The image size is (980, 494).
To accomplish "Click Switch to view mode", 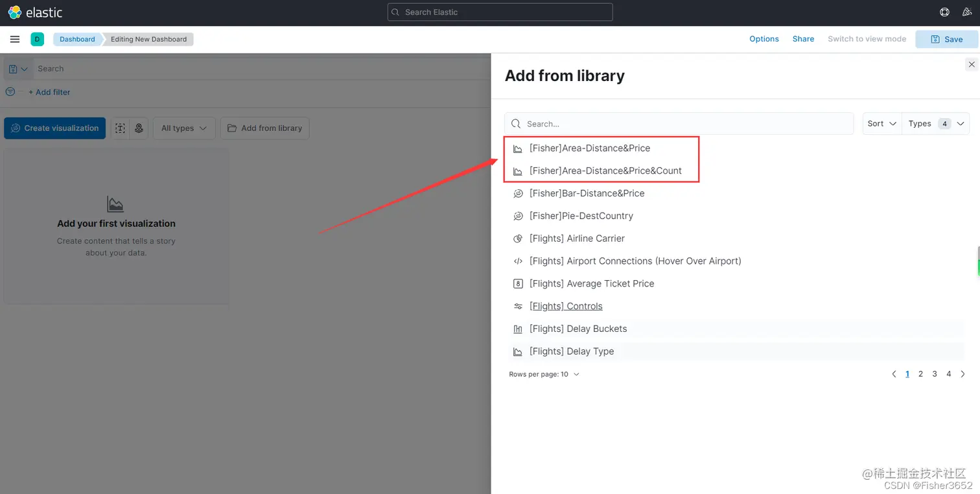I will pyautogui.click(x=867, y=39).
